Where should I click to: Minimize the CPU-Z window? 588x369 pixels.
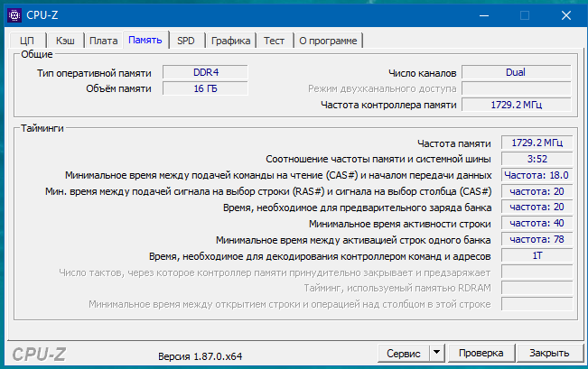(x=484, y=15)
